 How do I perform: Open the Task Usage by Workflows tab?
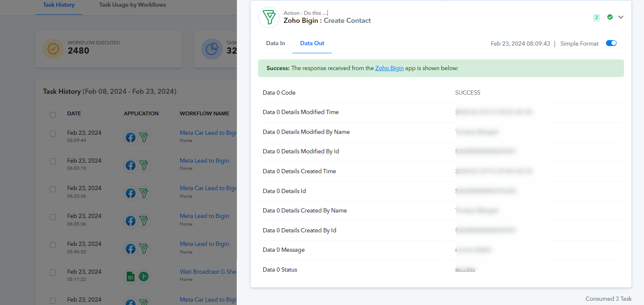click(133, 5)
